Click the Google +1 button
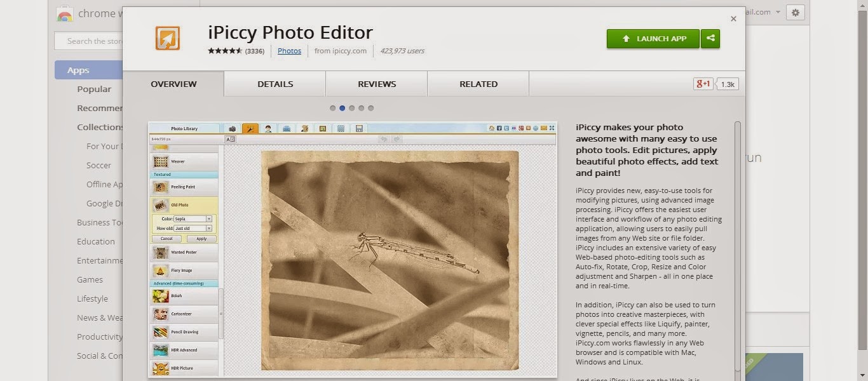Viewport: 868px width, 381px height. (703, 84)
